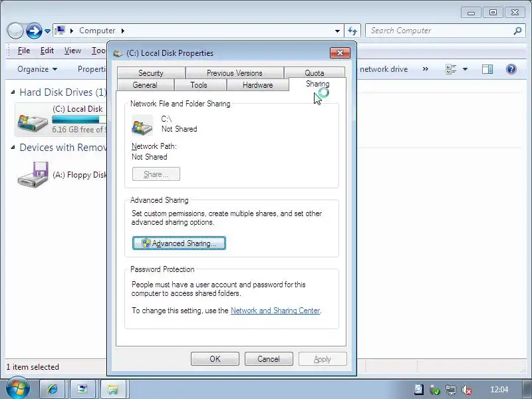532x399 pixels.
Task: Collapse the Devices with Removable Storage group
Action: (x=13, y=147)
